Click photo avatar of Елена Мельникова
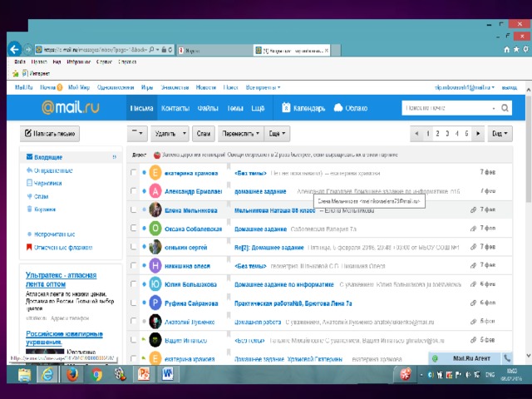Image resolution: width=532 pixels, height=399 pixels. pos(155,209)
